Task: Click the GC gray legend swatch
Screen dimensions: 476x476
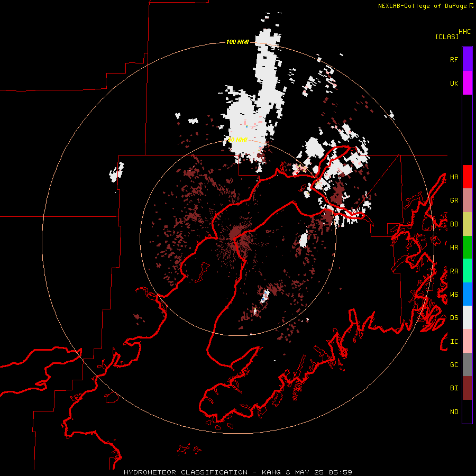Action: [x=467, y=364]
